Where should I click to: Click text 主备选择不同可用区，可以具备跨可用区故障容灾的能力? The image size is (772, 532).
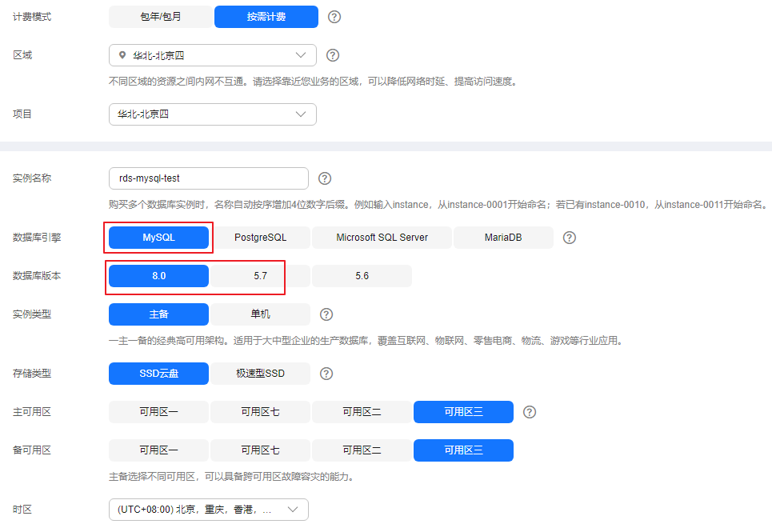pos(231,477)
